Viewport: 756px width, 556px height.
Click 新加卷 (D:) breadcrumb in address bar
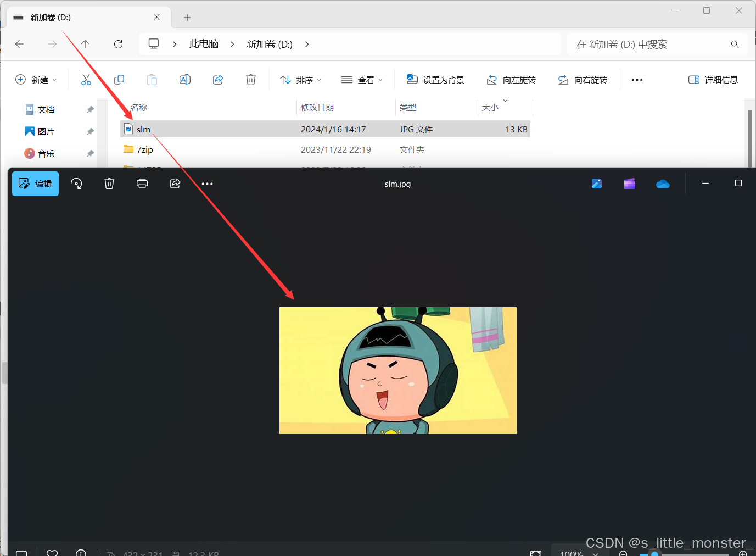point(269,44)
